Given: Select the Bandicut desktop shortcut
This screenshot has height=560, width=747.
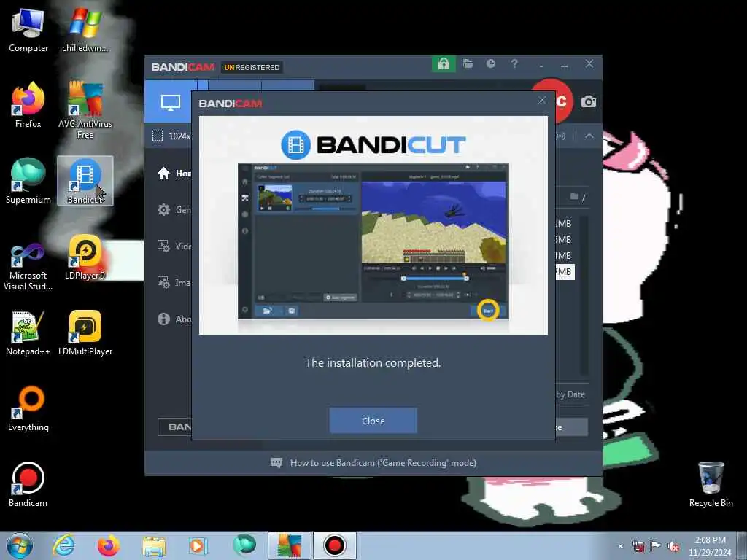Looking at the screenshot, I should [85, 181].
